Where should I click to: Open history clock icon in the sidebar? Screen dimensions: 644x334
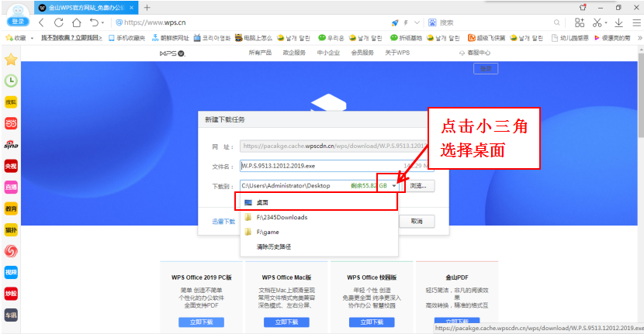[11, 81]
